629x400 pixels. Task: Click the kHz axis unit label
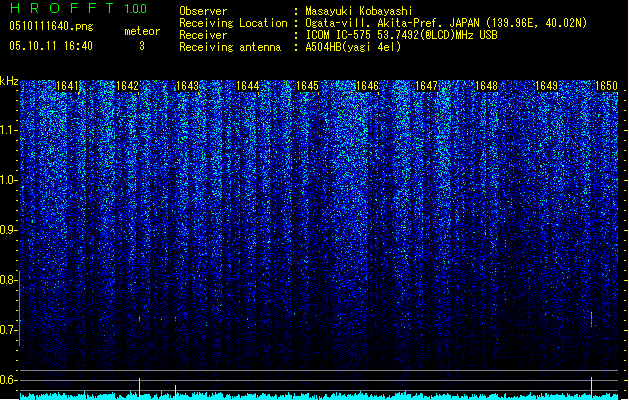point(9,81)
